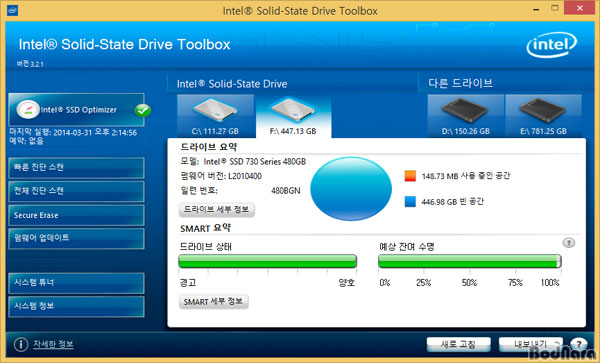Click the optimizer gauge icon

pos(28,110)
